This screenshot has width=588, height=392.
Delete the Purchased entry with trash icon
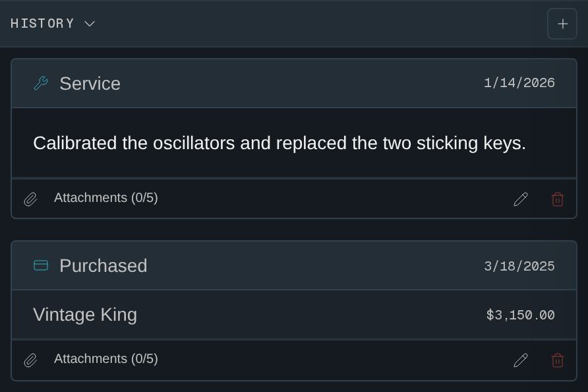pos(558,360)
